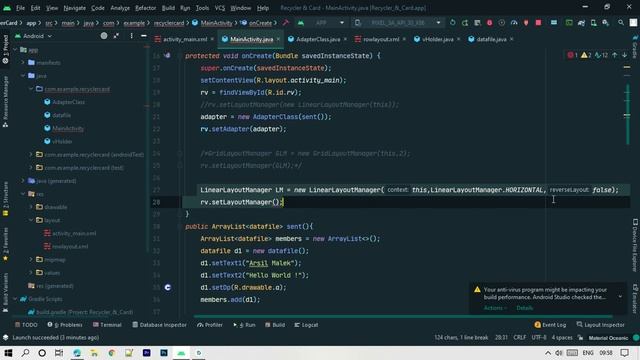Open the TODO tool window
The width and height of the screenshot is (640, 360).
point(26,325)
